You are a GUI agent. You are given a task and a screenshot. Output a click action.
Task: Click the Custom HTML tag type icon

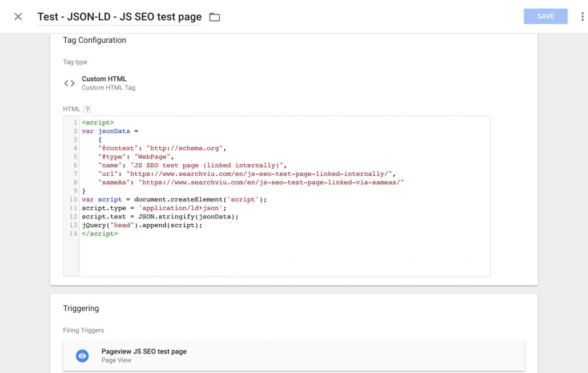pos(69,83)
